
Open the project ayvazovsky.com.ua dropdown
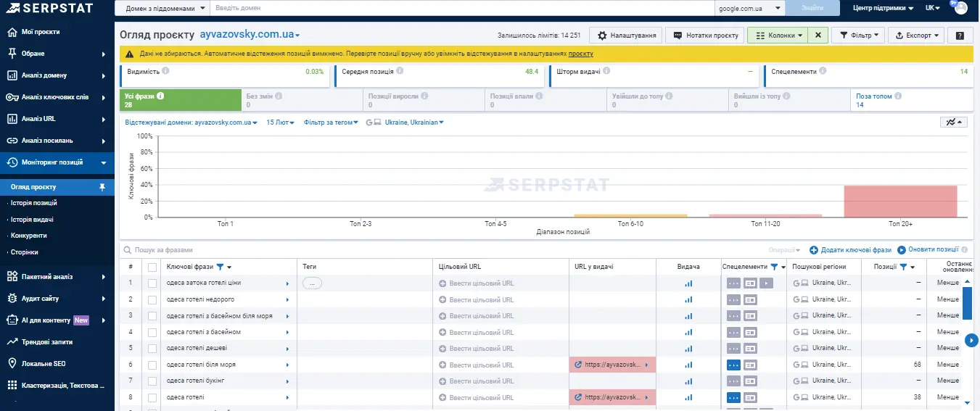tap(250, 35)
